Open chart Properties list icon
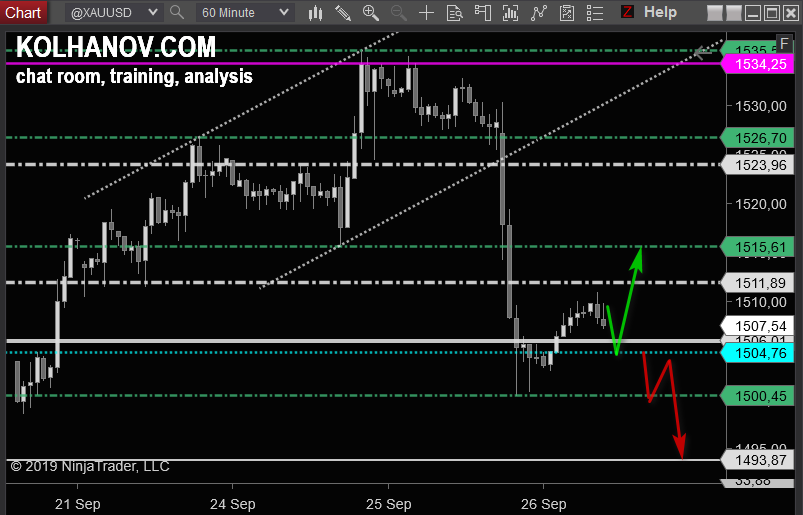 tap(595, 12)
